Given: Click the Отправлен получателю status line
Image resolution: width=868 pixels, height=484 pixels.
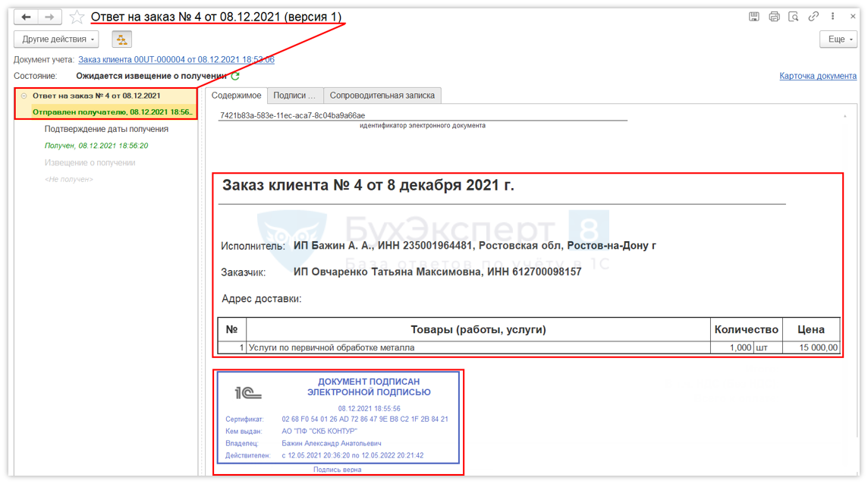Looking at the screenshot, I should point(112,112).
